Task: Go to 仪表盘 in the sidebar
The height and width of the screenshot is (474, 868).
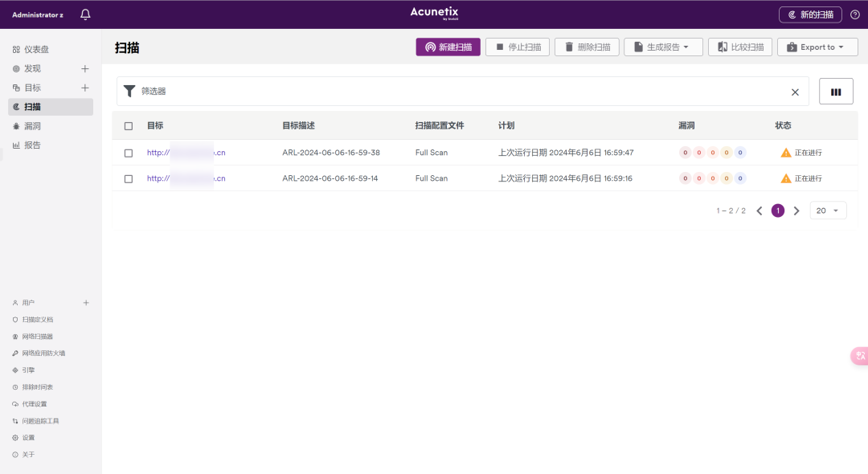Action: click(x=36, y=49)
